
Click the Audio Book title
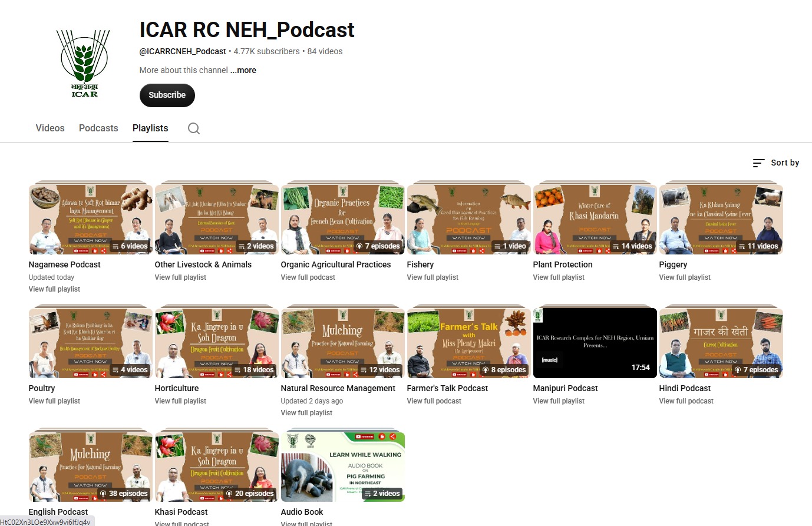coord(302,512)
